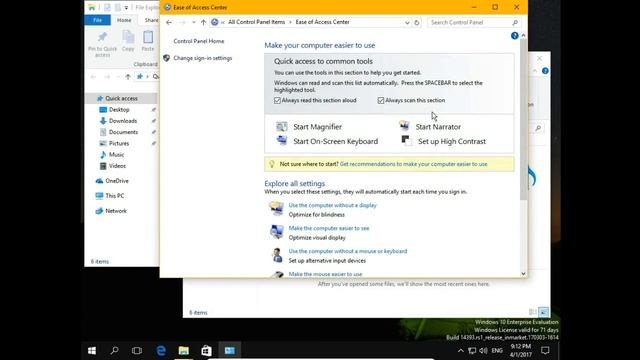Click the taskbar clock showing 9:12 PM

click(x=521, y=351)
